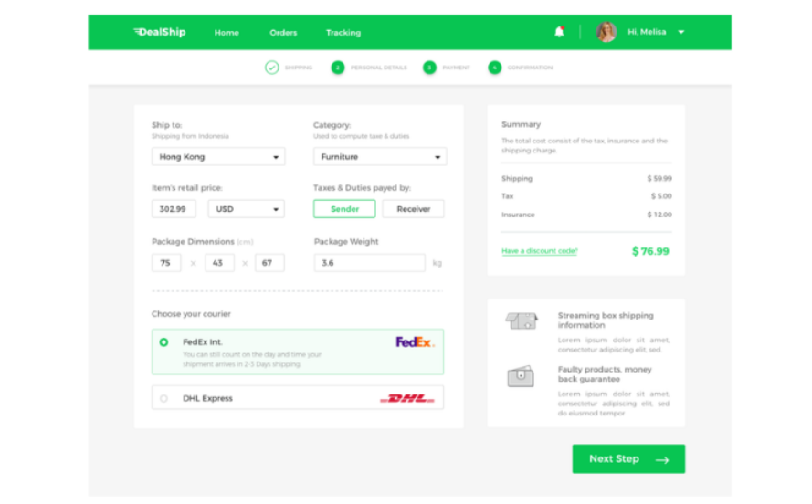Click Melisa's profile avatar
This screenshot has width=812, height=504.
coord(606,32)
